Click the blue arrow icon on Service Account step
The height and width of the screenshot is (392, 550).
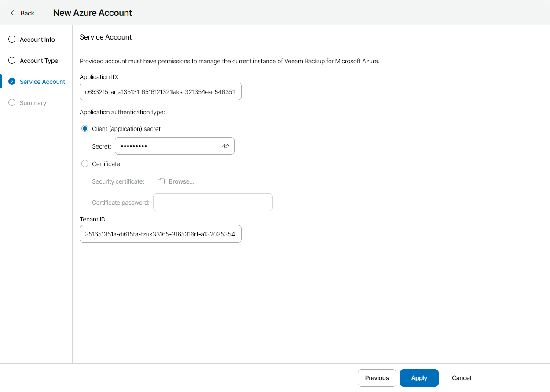[x=11, y=81]
